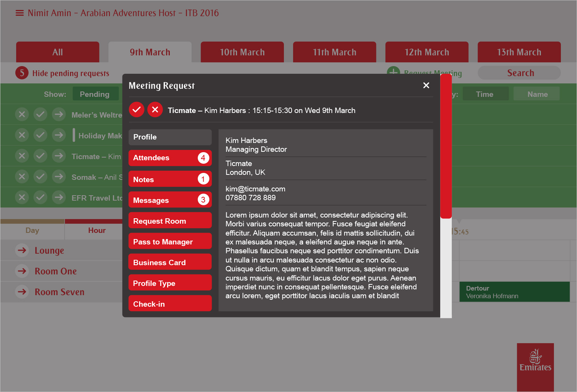Viewport: 577px width, 392px height.
Task: Close the Meeting Request dialog
Action: click(x=426, y=85)
